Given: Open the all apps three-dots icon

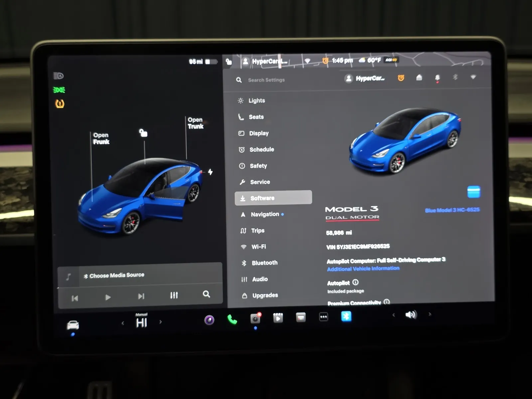Looking at the screenshot, I should [x=323, y=317].
